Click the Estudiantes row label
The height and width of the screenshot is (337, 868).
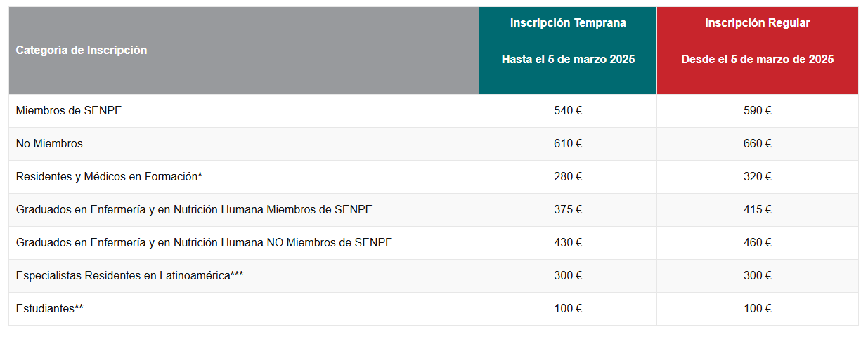[49, 309]
